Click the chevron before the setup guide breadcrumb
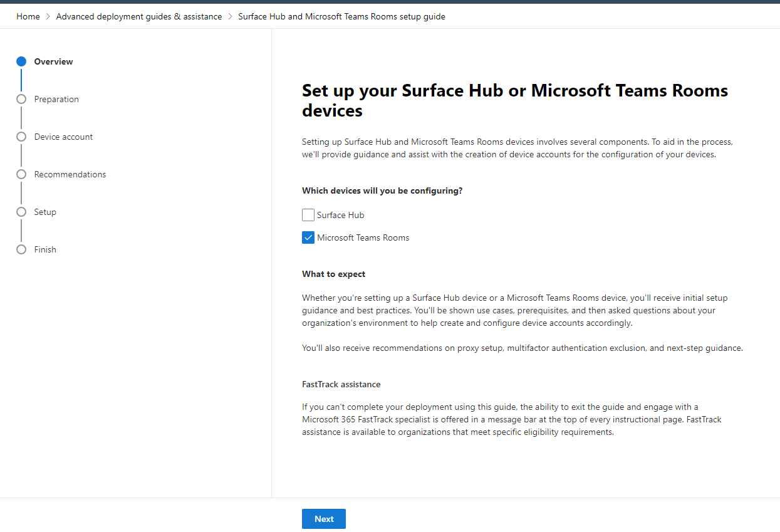 pyautogui.click(x=230, y=17)
